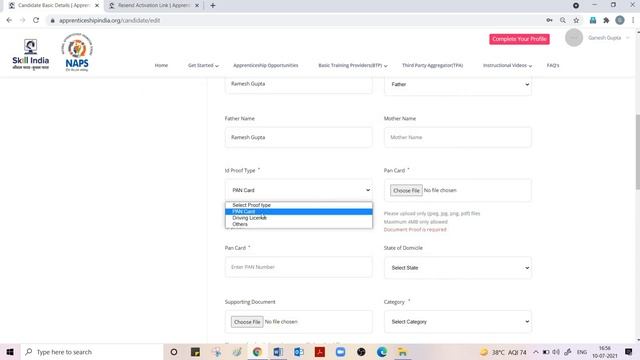Screen dimensions: 640x360
Task: Open the Father relation dropdown
Action: click(458, 84)
